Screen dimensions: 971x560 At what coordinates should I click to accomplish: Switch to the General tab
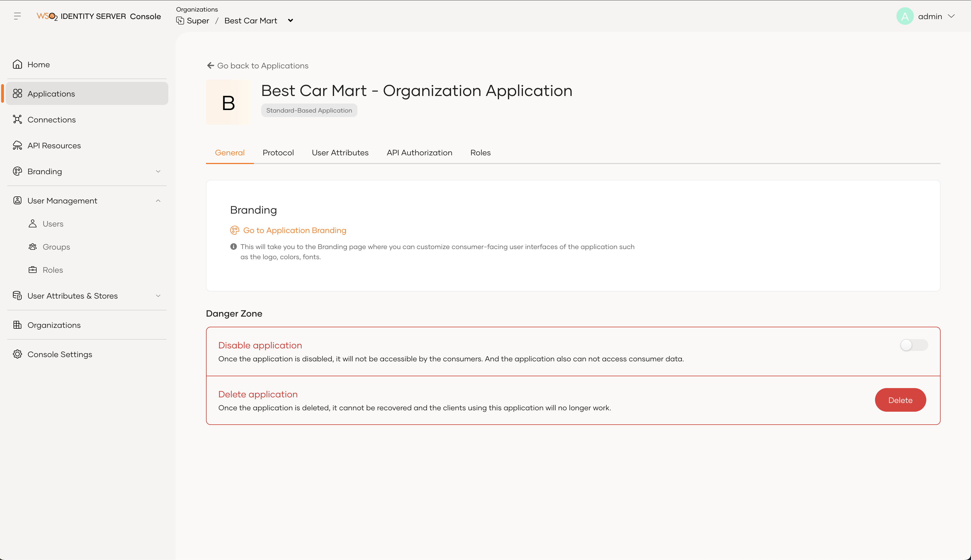tap(230, 153)
